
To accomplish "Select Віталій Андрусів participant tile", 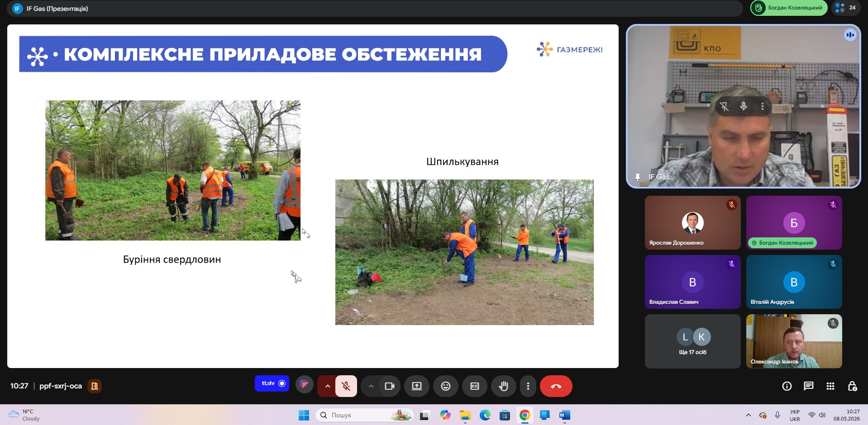I will (794, 282).
